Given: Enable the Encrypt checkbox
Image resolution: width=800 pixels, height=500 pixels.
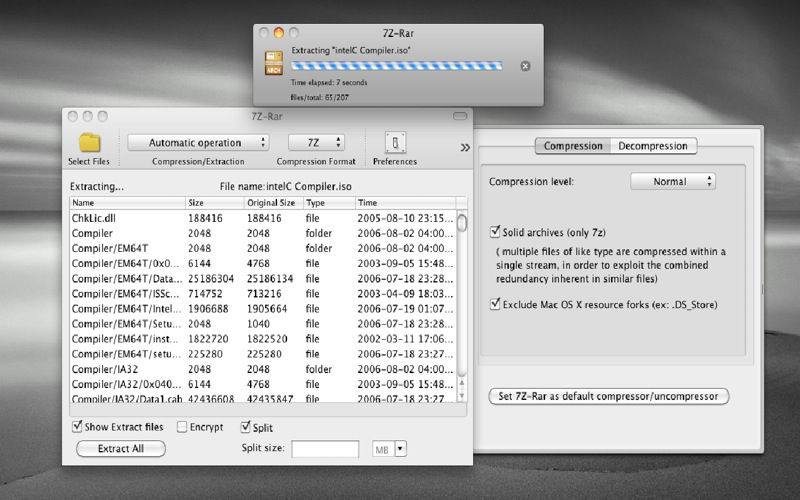Looking at the screenshot, I should [x=182, y=427].
